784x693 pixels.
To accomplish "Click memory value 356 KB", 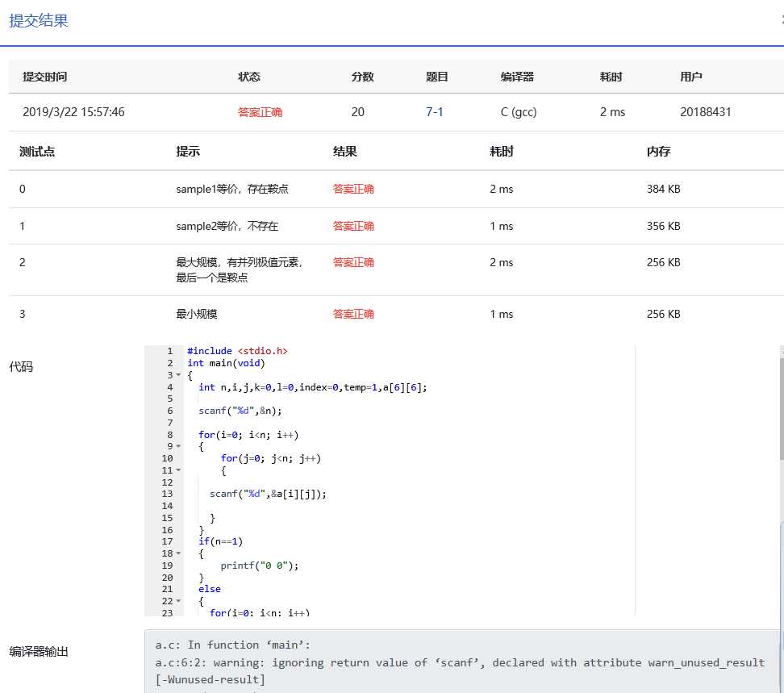I will pos(664,226).
